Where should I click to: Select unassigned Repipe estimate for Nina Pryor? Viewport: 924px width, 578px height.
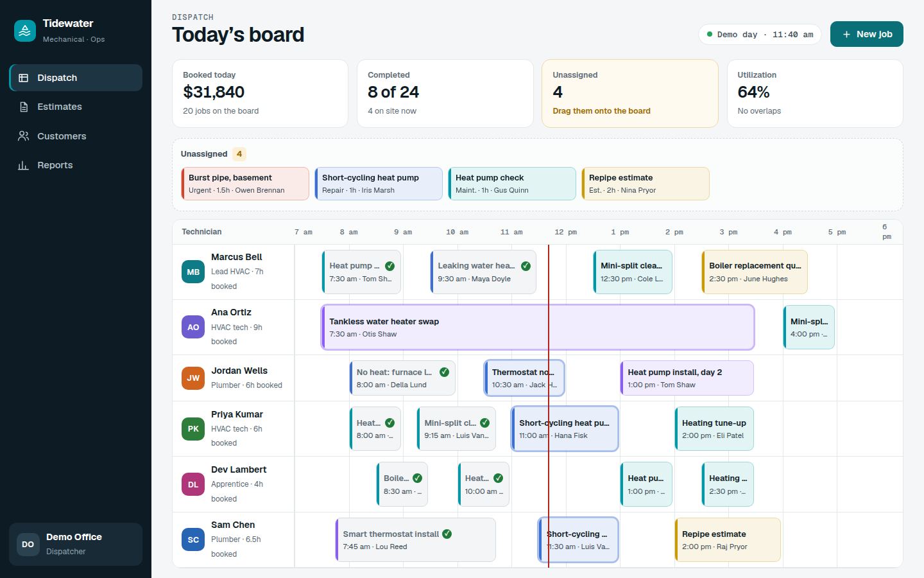tap(646, 184)
